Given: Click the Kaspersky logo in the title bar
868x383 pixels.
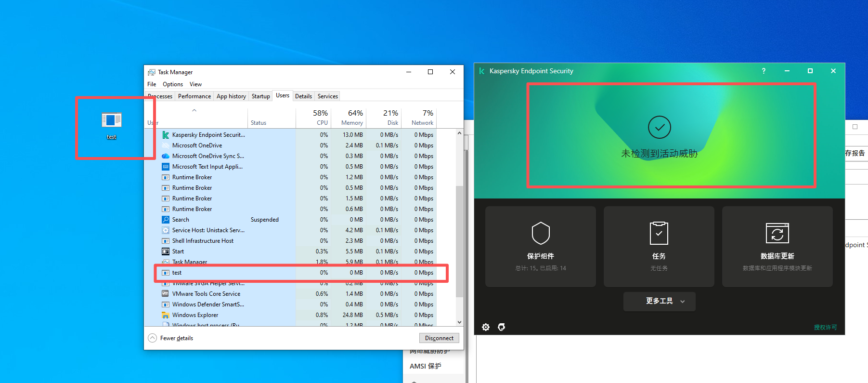Looking at the screenshot, I should (x=482, y=71).
